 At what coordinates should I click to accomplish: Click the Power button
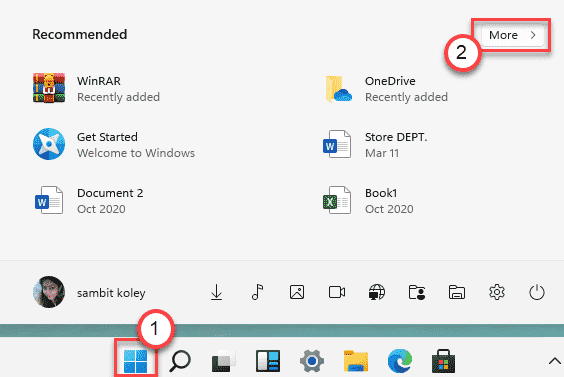pos(537,292)
